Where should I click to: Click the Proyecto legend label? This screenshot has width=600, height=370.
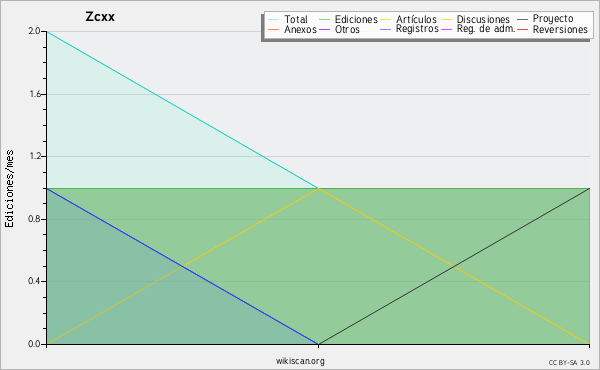[553, 19]
